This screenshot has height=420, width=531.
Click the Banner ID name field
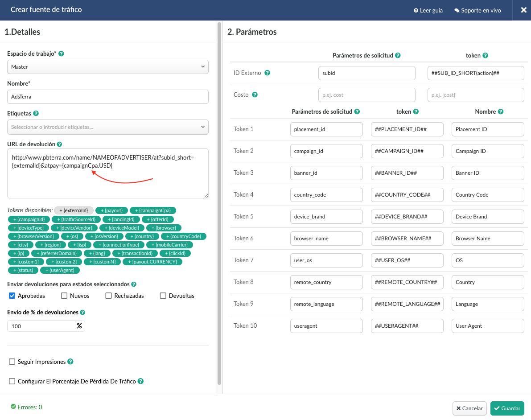[x=488, y=173]
